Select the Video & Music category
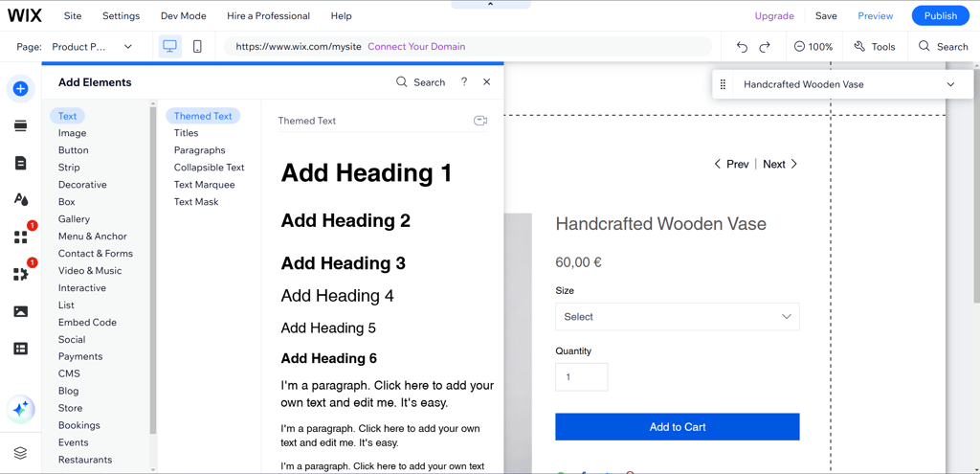The image size is (980, 474). pos(90,271)
